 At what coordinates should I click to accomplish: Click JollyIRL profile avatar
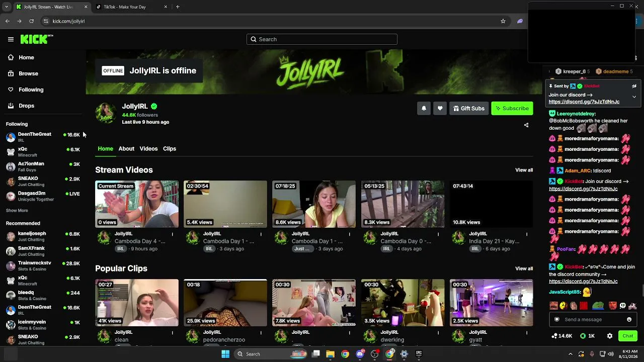(106, 114)
